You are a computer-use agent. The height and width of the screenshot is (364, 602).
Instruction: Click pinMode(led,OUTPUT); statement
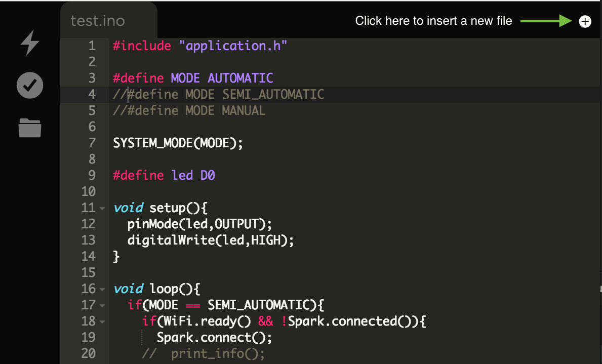199,224
